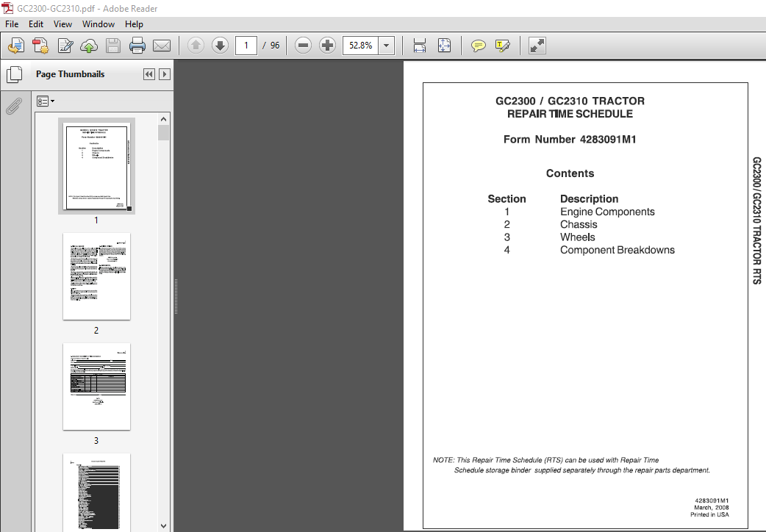
Task: Click the 'Wheels' contents entry
Action: [x=577, y=237]
